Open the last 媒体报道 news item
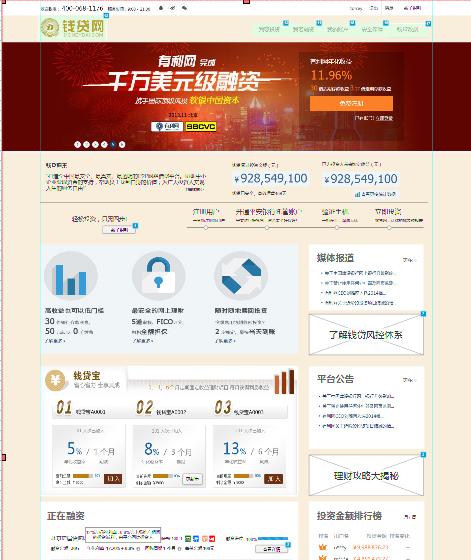 pyautogui.click(x=359, y=303)
